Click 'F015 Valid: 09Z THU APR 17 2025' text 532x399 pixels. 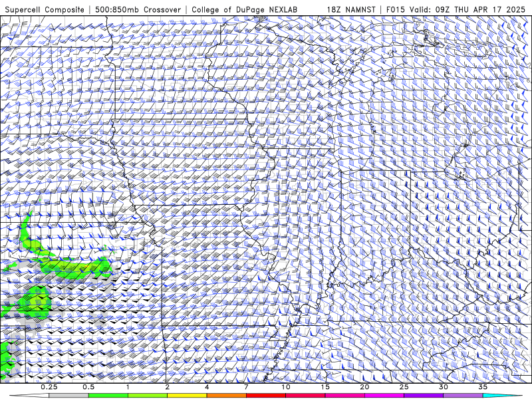click(456, 10)
